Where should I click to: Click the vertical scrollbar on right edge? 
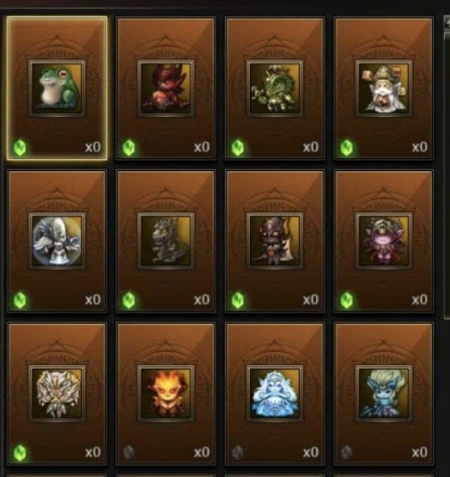(447, 167)
